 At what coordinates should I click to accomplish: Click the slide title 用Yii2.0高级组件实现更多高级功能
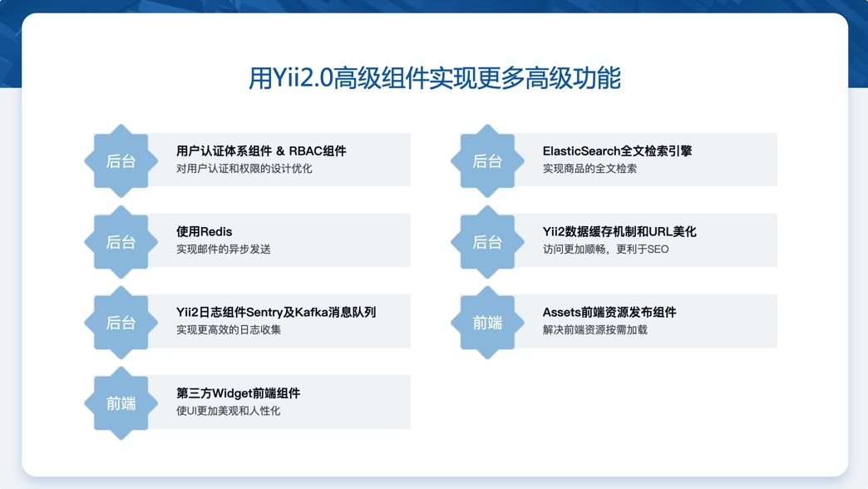coord(434,78)
